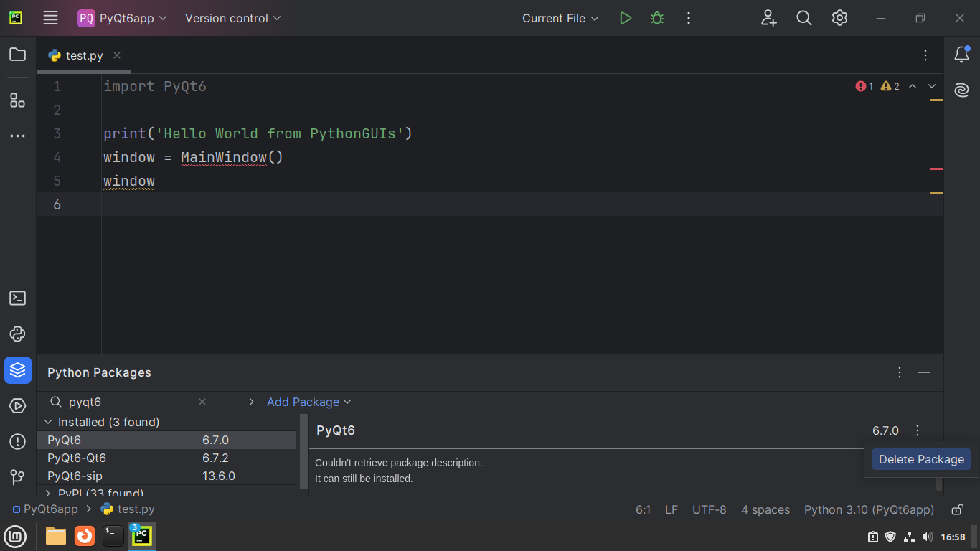Screen dimensions: 980x551
Task: Click the Hello World print statement line
Action: click(x=258, y=133)
